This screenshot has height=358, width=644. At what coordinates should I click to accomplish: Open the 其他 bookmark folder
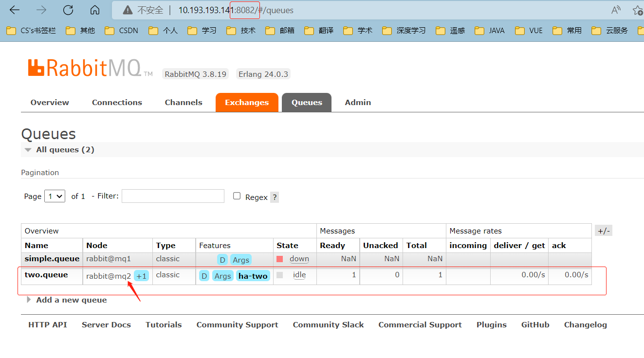pyautogui.click(x=80, y=30)
